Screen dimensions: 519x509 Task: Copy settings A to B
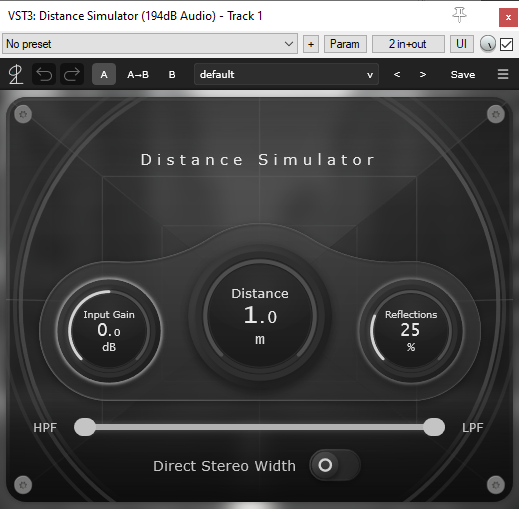(138, 74)
